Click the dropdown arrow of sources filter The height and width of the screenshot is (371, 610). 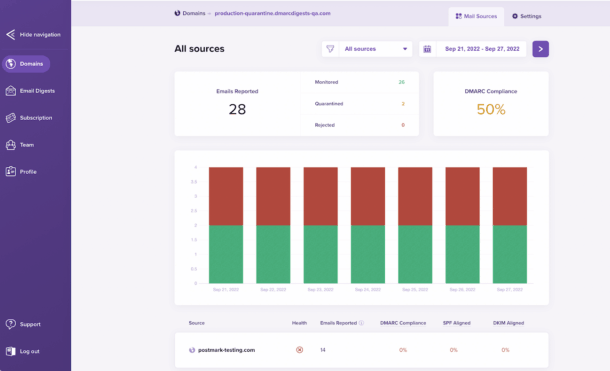pyautogui.click(x=405, y=49)
